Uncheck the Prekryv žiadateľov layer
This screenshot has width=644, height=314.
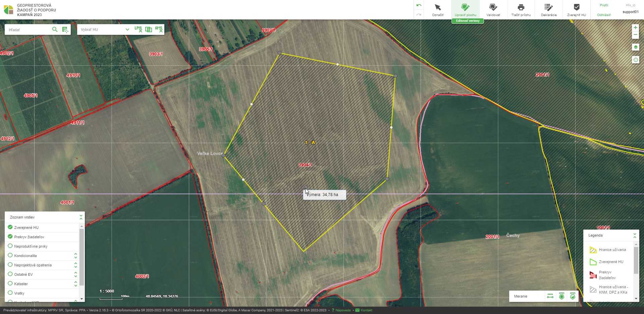point(10,237)
